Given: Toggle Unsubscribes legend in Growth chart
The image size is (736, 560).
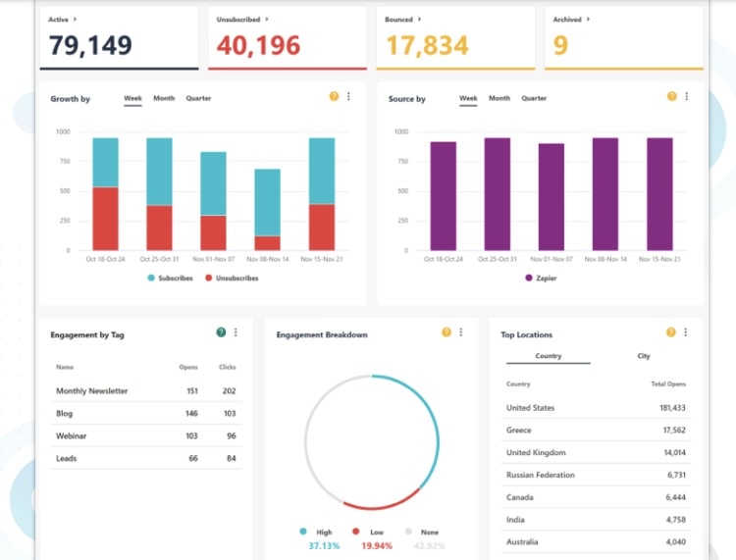Looking at the screenshot, I should 232,279.
